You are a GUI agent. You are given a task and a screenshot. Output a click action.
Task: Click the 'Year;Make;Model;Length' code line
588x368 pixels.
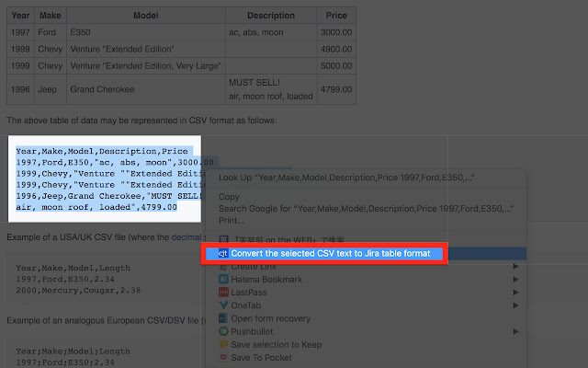coord(73,351)
